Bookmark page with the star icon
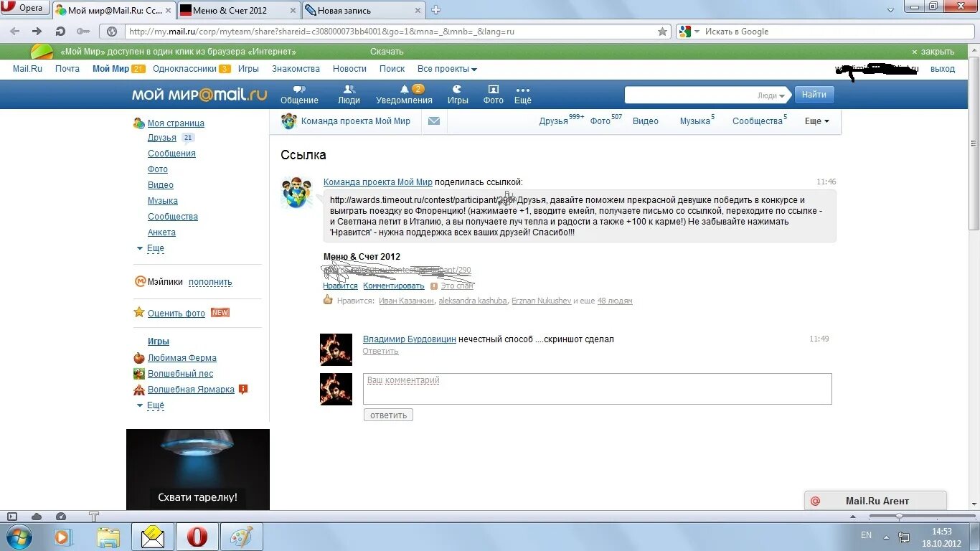The height and width of the screenshot is (551, 980). coord(663,32)
